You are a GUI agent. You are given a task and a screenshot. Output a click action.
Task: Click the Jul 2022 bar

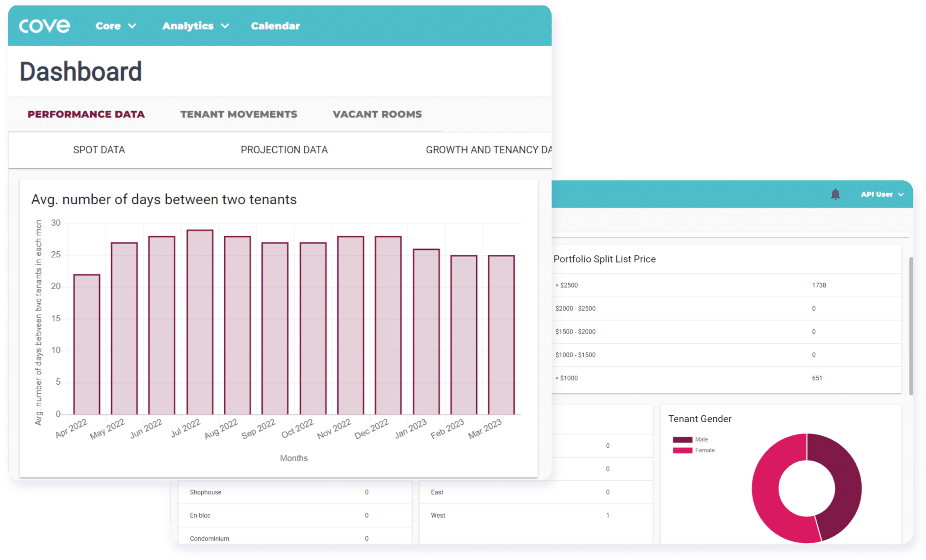coord(200,322)
